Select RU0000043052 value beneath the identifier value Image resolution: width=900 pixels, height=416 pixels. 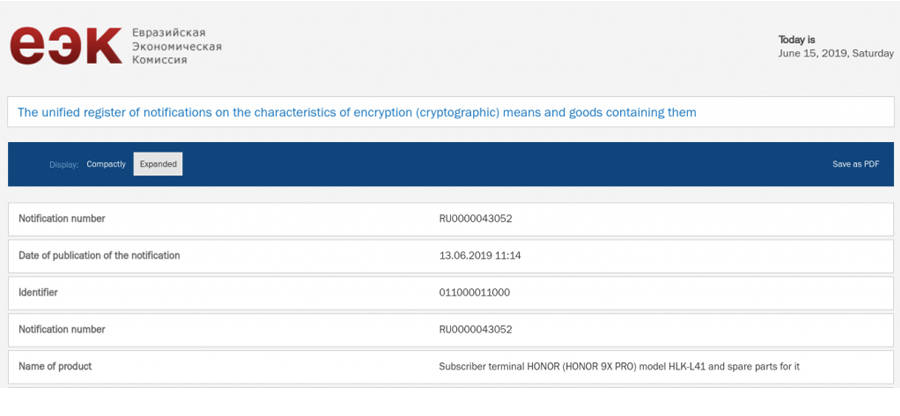click(x=476, y=329)
